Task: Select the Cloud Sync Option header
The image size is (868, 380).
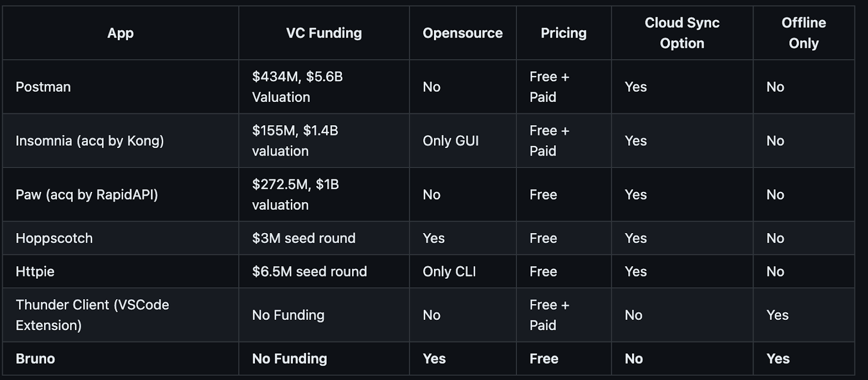Action: coord(682,33)
